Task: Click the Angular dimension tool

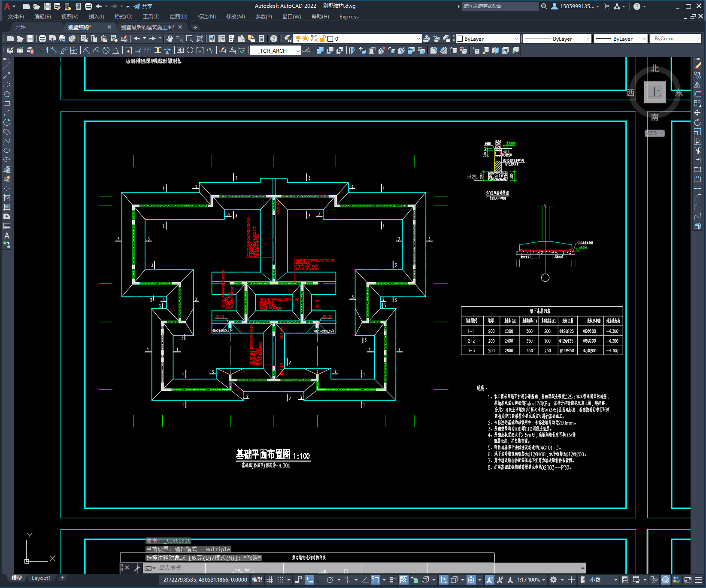Action: (x=115, y=51)
